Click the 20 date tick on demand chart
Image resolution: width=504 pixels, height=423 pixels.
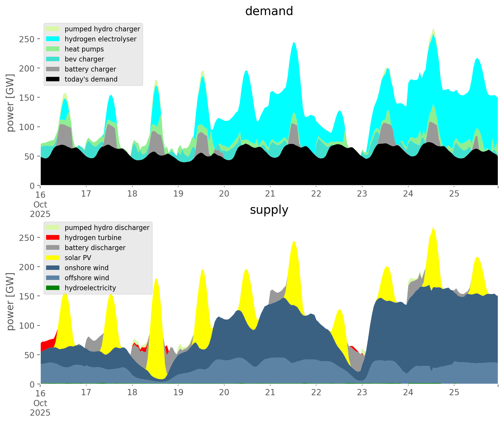click(224, 194)
